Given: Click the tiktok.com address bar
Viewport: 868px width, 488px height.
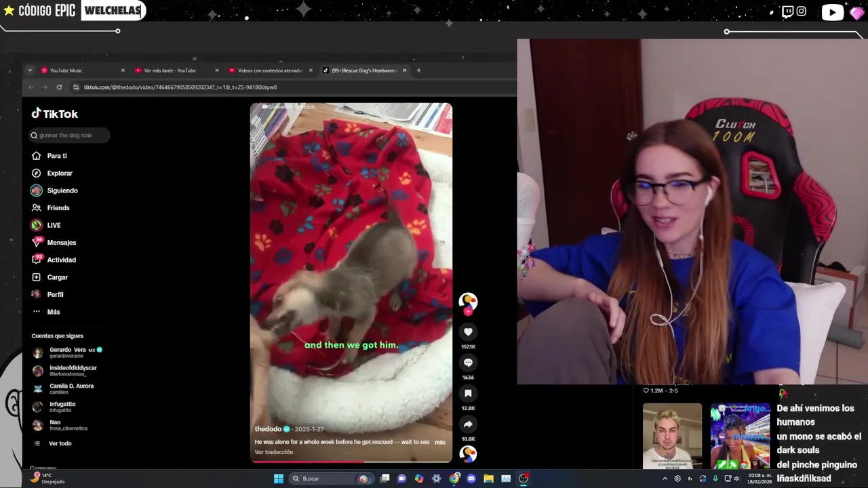Looking at the screenshot, I should (292, 87).
